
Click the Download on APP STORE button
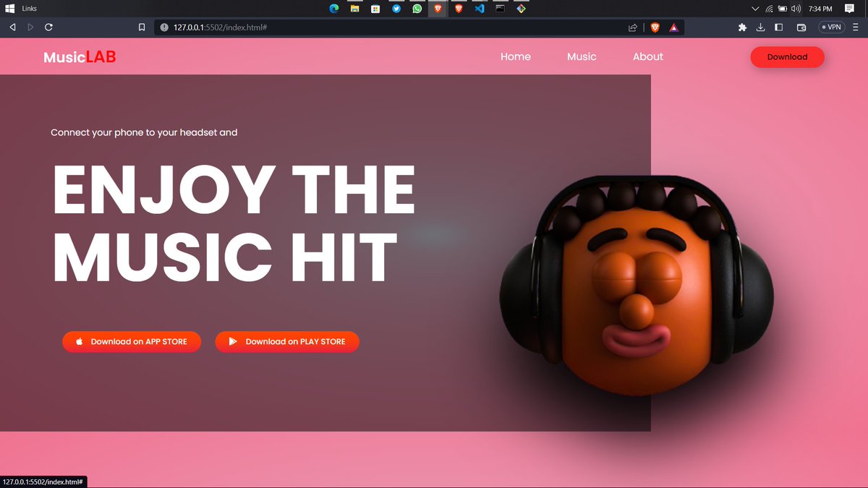131,341
